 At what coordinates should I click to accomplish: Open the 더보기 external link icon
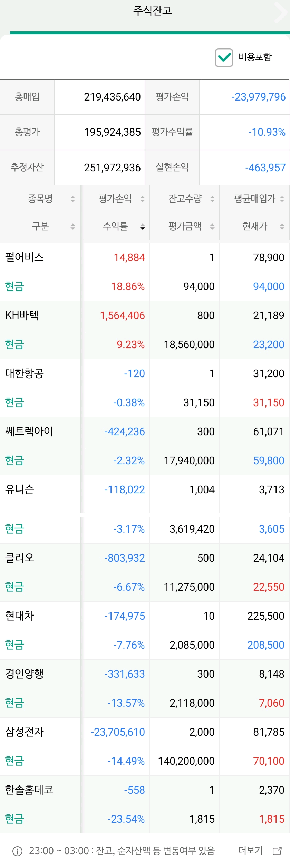pyautogui.click(x=277, y=851)
